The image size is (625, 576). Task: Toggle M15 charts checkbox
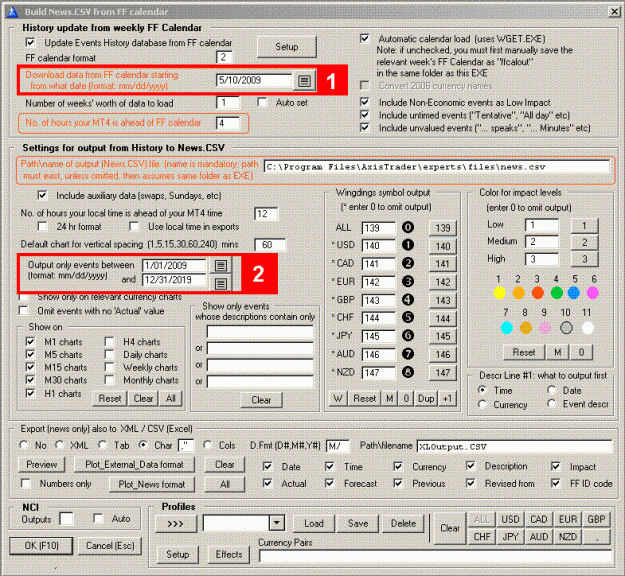pos(30,367)
